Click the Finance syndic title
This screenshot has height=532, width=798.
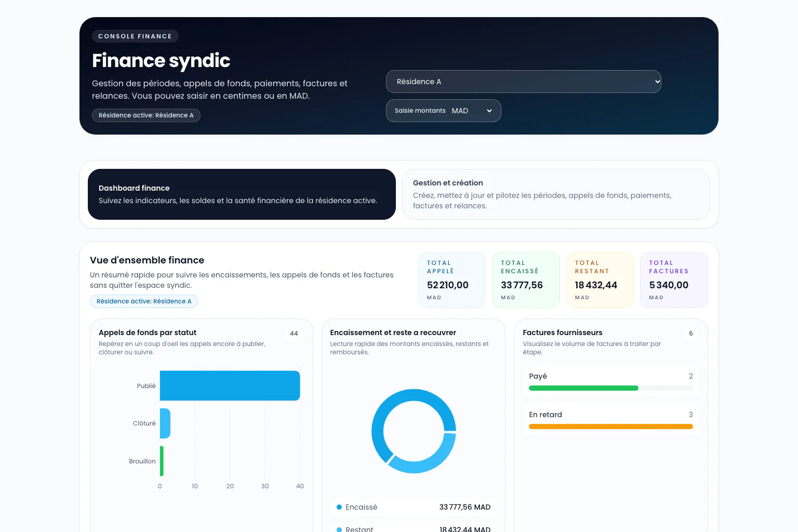pos(161,60)
